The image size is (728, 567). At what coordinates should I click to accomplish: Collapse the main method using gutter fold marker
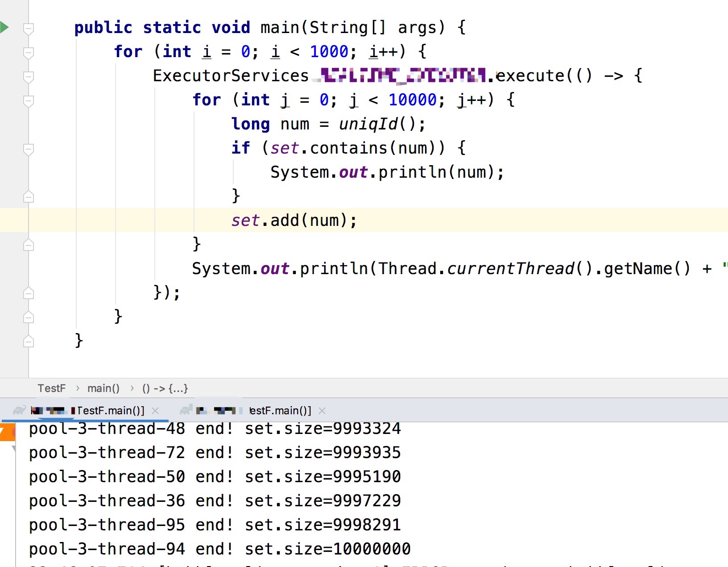(28, 29)
